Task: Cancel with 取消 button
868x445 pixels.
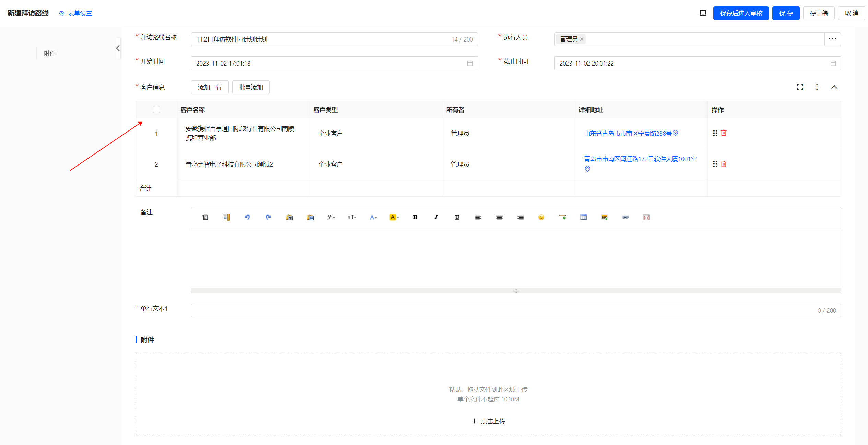Action: tap(852, 13)
